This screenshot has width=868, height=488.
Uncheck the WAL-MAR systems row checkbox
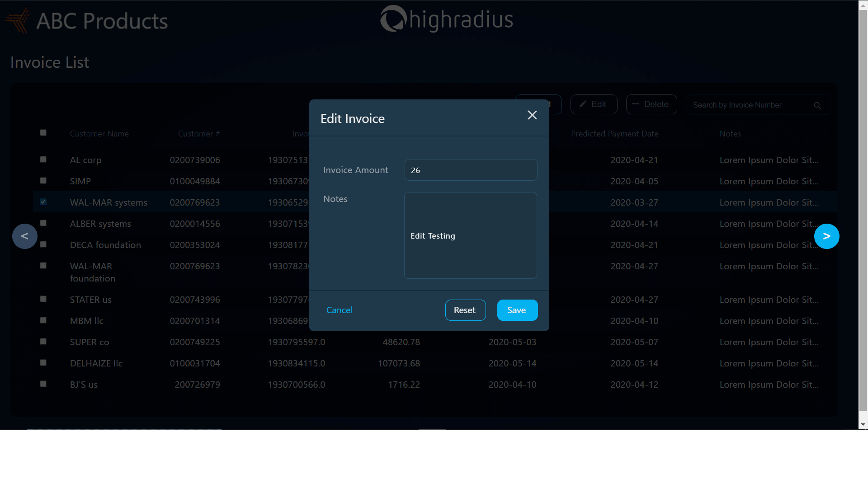click(43, 202)
